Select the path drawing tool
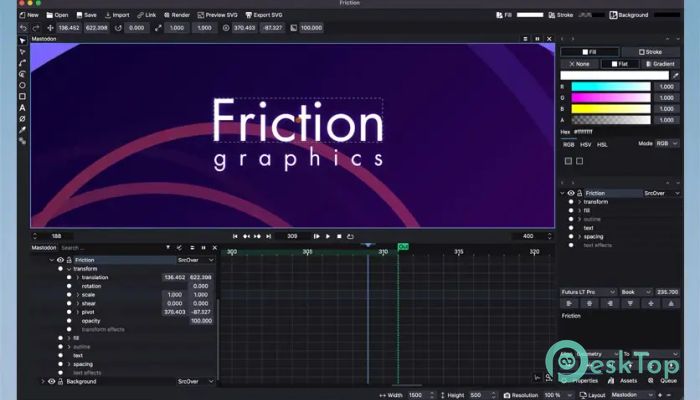 (x=22, y=63)
